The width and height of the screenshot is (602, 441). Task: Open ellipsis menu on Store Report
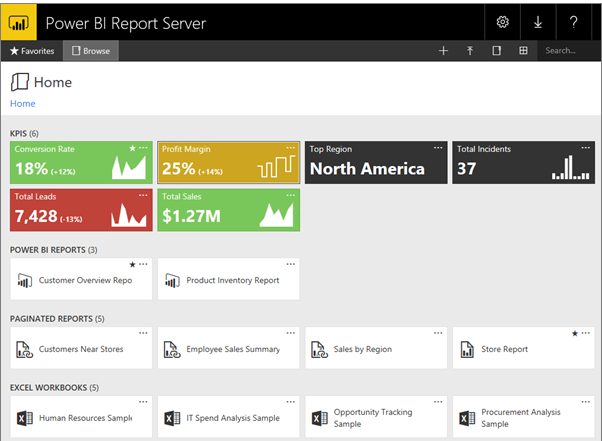coord(585,333)
